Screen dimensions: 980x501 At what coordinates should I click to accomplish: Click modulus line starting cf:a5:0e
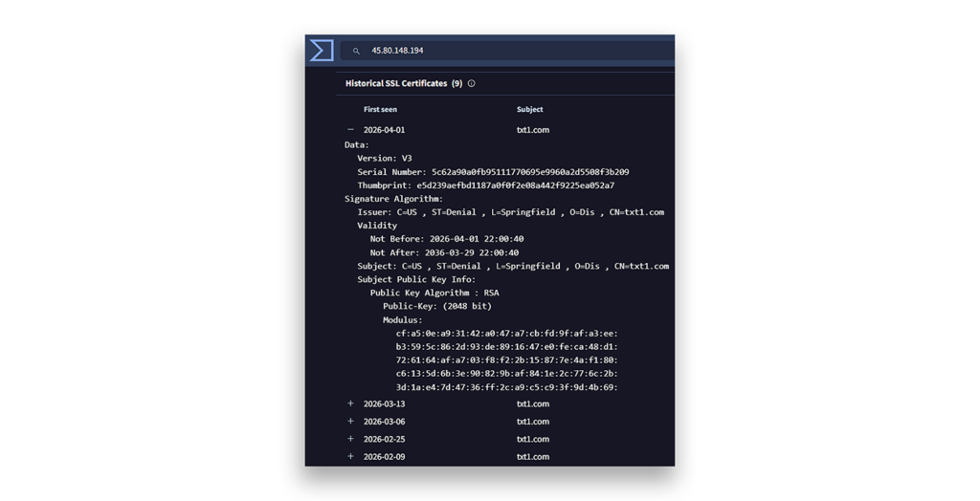tap(507, 334)
